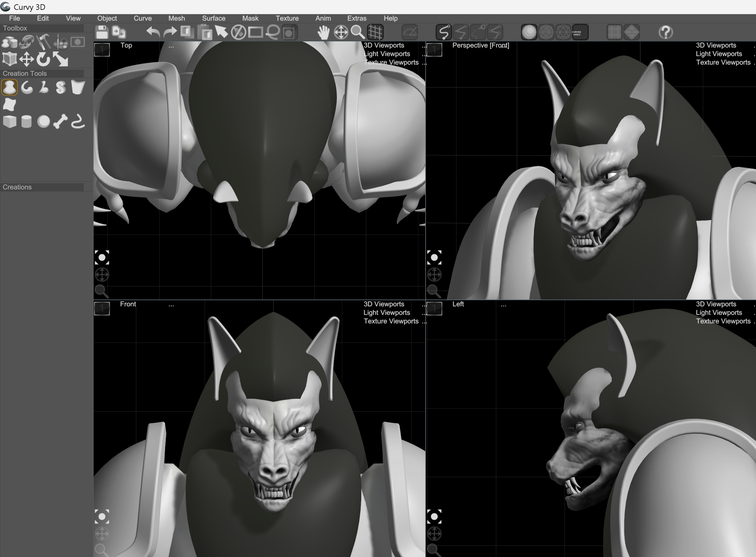Toggle the grid display in the toolbar
756x557 pixels.
(x=375, y=33)
